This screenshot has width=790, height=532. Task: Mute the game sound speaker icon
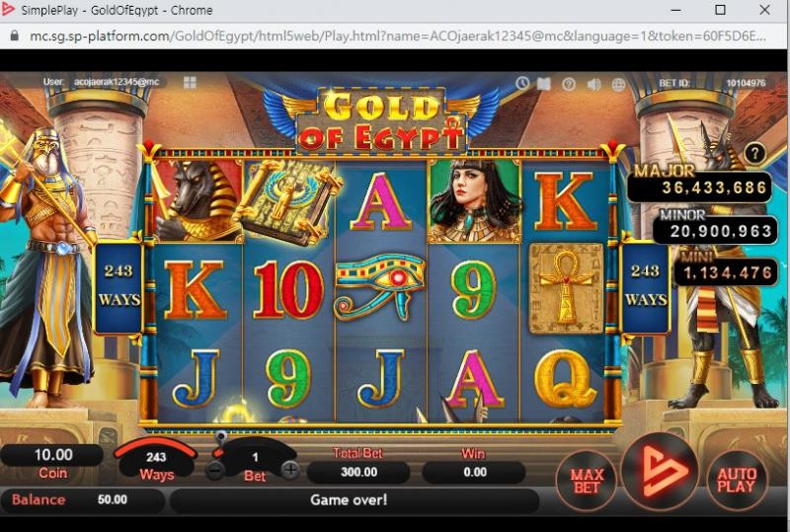point(594,84)
